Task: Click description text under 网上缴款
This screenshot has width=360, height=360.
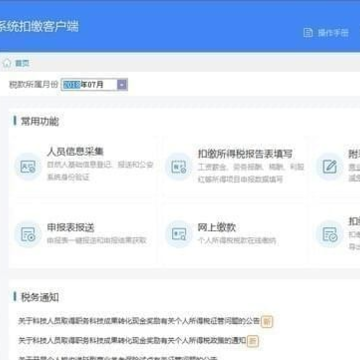Action: pyautogui.click(x=237, y=240)
